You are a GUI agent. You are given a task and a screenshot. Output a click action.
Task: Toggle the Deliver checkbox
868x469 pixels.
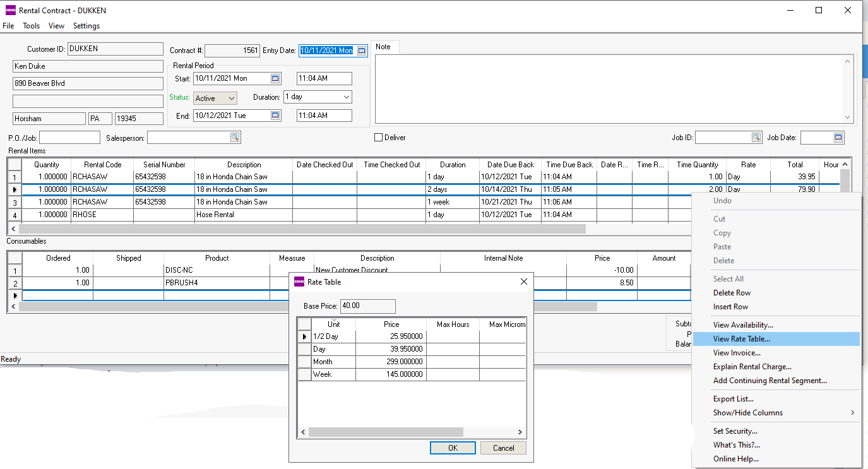(379, 138)
